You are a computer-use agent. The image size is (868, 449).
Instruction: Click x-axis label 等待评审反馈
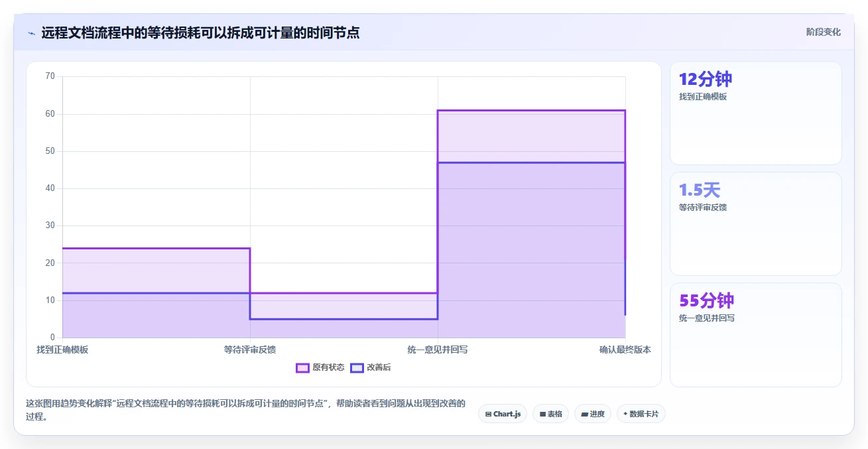tap(250, 350)
